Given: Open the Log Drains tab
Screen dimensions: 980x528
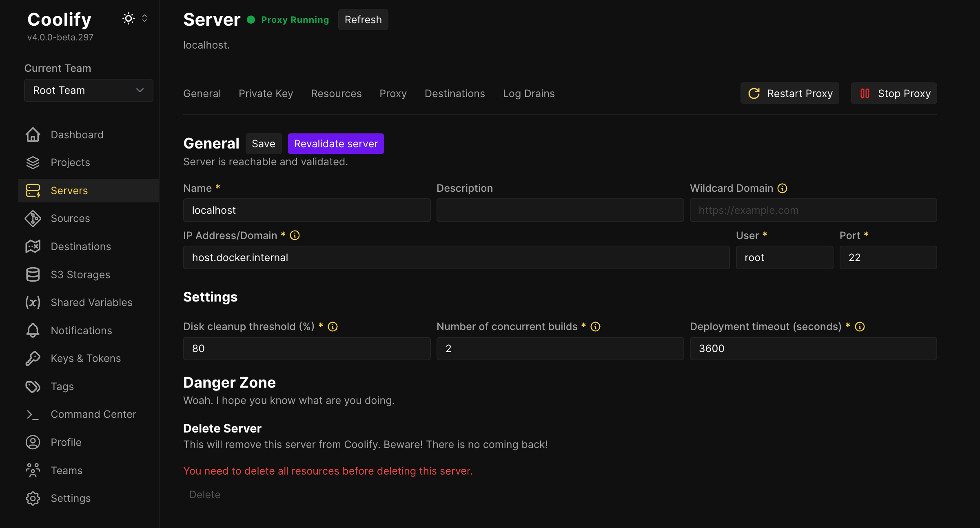Looking at the screenshot, I should coord(528,93).
